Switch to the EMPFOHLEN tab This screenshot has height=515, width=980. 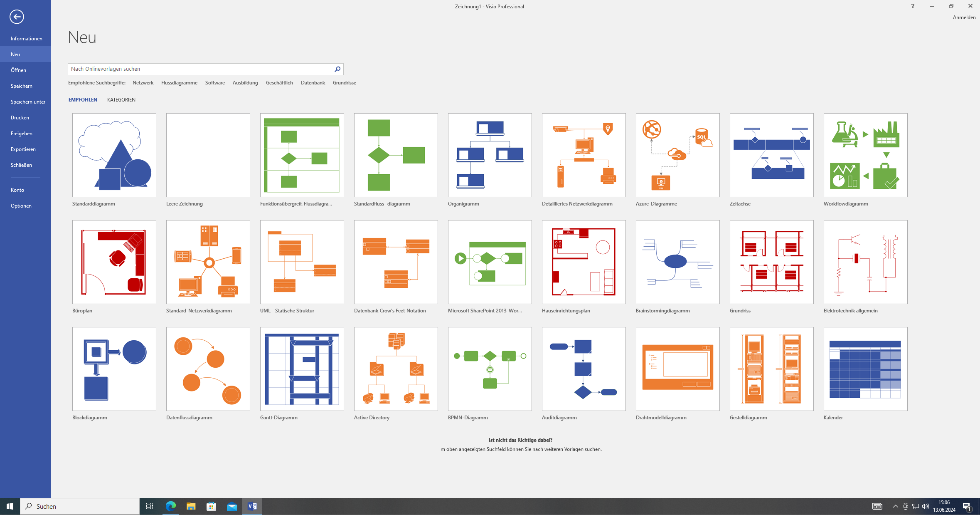tap(83, 100)
